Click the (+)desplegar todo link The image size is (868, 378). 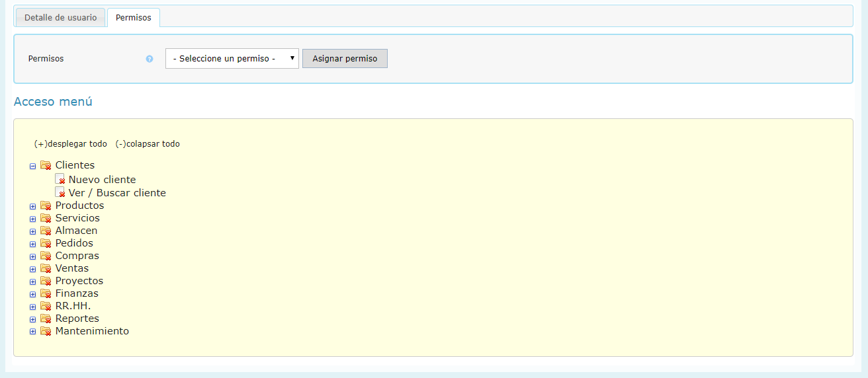(x=70, y=144)
